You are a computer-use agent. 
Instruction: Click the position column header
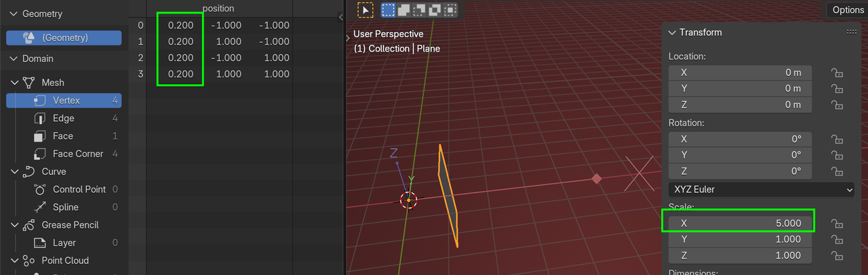point(218,9)
